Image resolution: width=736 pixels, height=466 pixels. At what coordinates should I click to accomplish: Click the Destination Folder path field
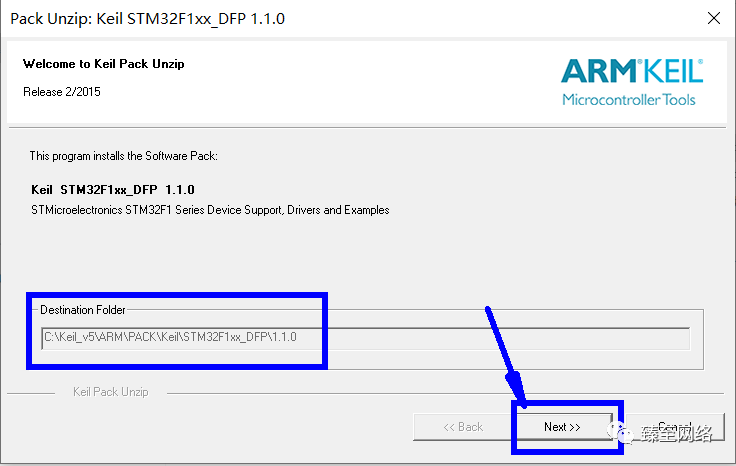[x=366, y=338]
